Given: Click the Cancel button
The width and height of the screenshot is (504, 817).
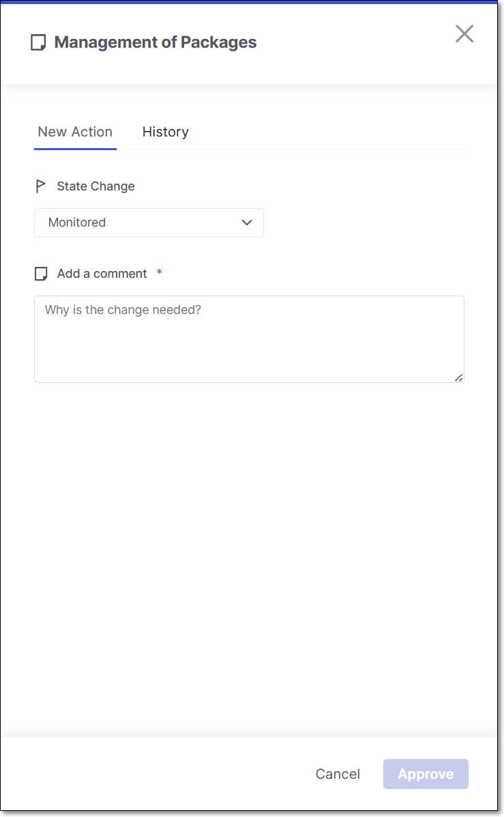Looking at the screenshot, I should [x=338, y=774].
